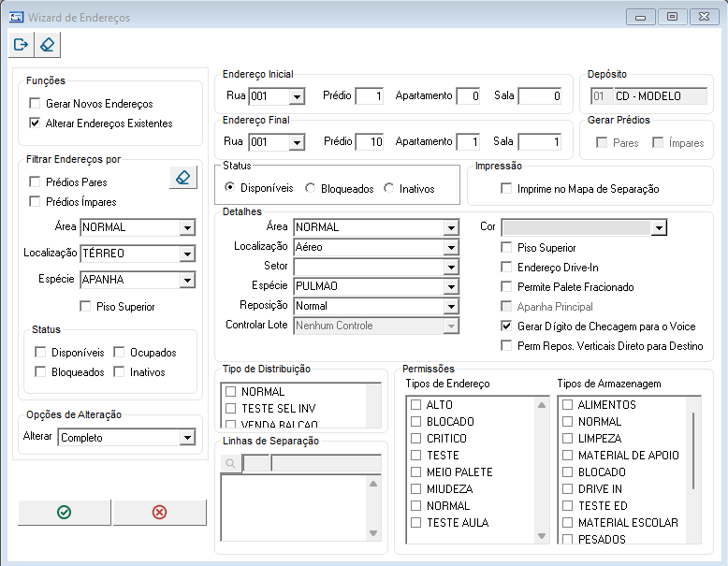Uncheck Alterar Endereços Existentes
728x566 pixels.
coord(35,123)
